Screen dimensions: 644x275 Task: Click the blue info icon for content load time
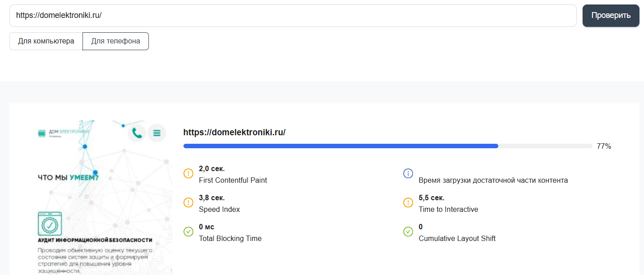[408, 173]
